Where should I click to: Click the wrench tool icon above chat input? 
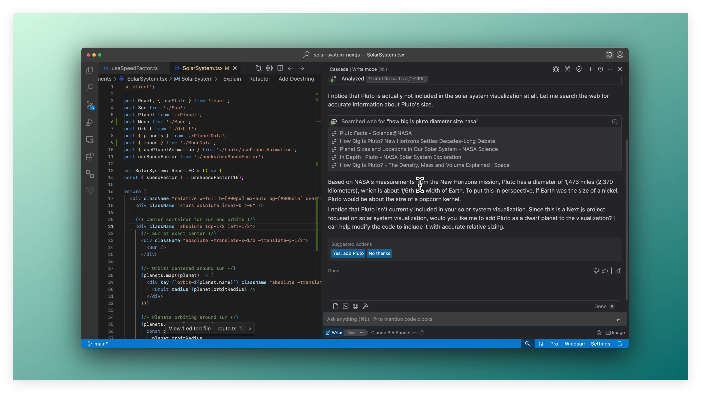(x=366, y=306)
